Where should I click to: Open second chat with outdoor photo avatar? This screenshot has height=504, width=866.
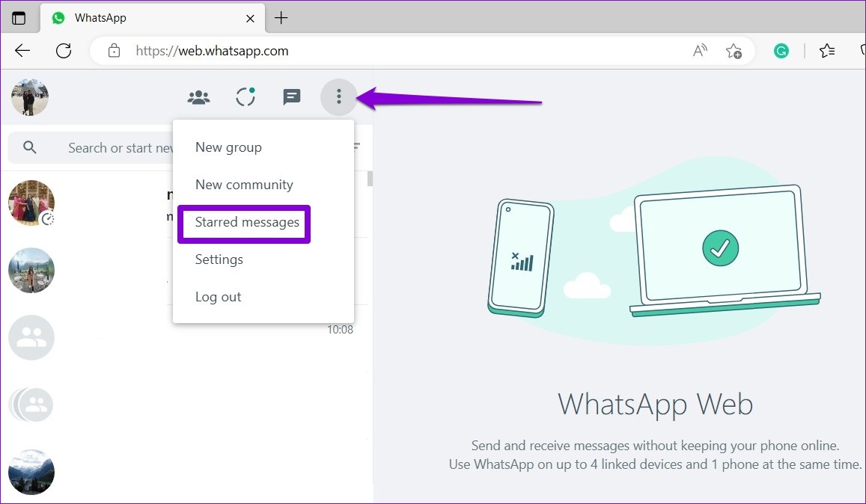point(31,271)
